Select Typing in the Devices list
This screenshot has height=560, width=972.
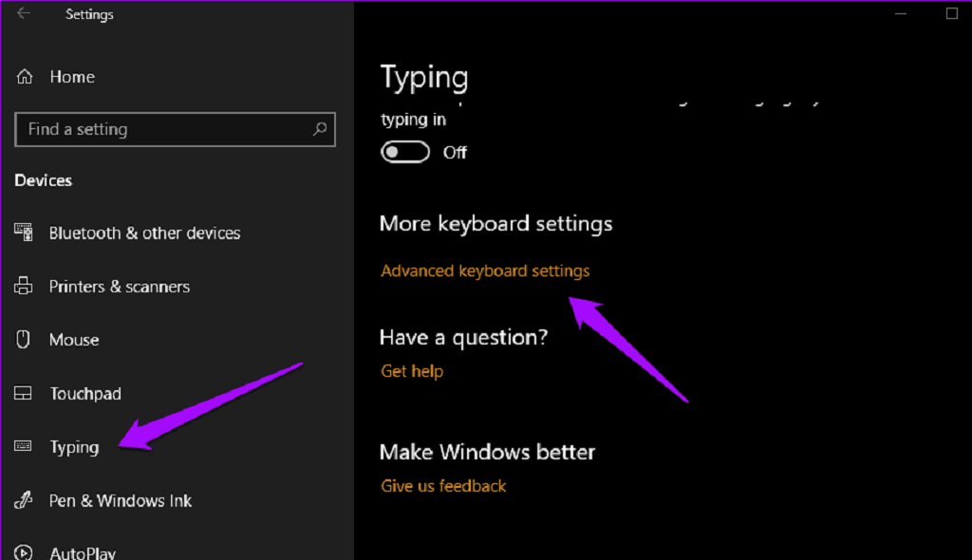tap(74, 447)
